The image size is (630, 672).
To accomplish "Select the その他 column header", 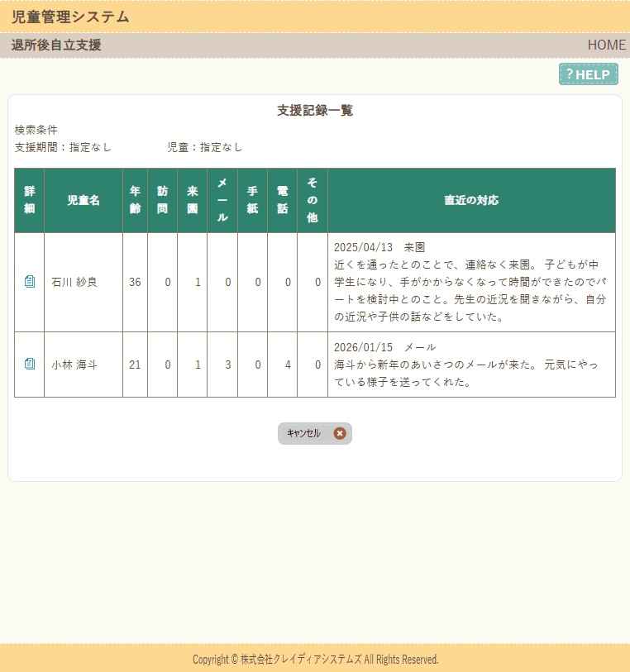I will pyautogui.click(x=313, y=200).
